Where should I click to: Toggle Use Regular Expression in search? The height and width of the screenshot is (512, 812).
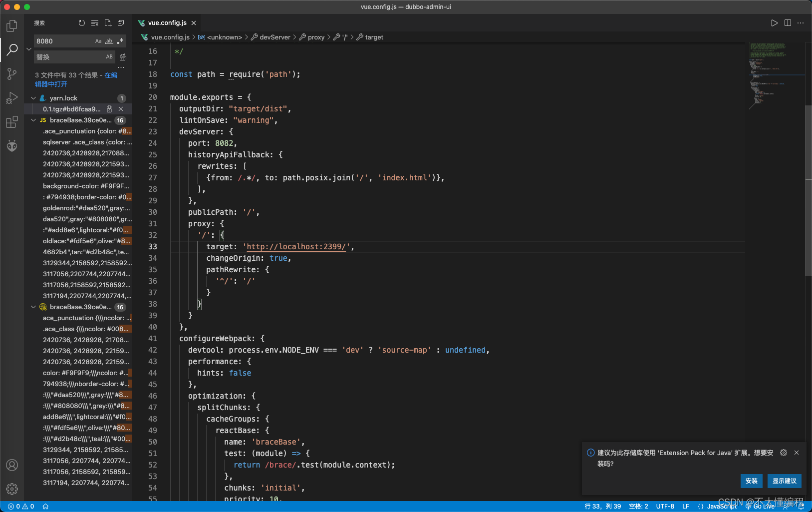click(x=120, y=41)
